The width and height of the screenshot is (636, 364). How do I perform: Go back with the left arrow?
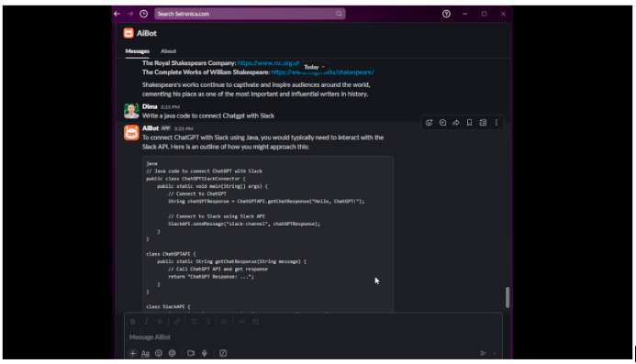tap(117, 14)
